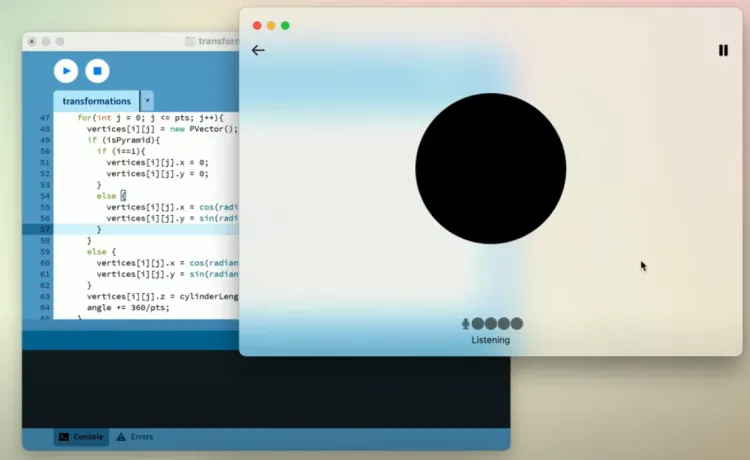Open the tab dropdown arrow beside transformations
Viewport: 750px width, 460px height.
147,101
